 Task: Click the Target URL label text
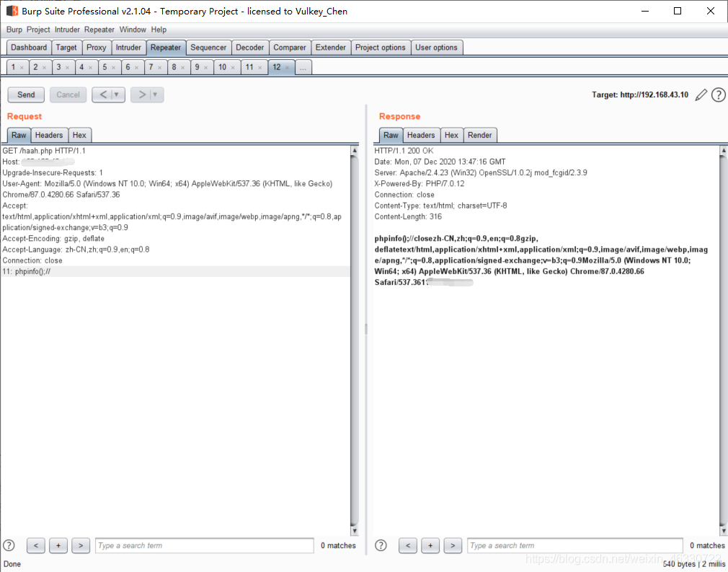point(640,94)
